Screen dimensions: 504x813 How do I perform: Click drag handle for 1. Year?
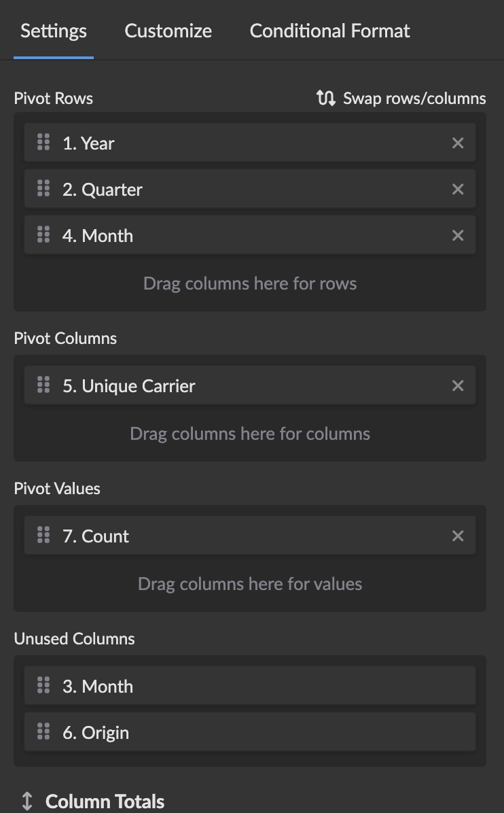click(43, 142)
